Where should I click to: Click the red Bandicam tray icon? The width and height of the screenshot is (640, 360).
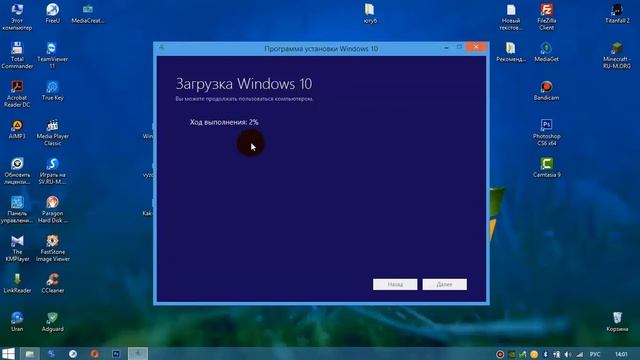click(500, 354)
